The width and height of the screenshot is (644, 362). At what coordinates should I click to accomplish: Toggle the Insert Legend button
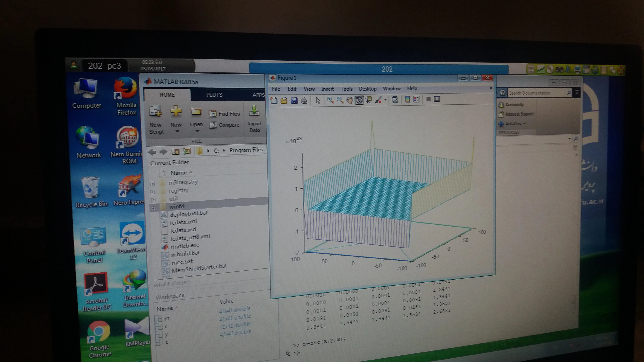(x=416, y=99)
